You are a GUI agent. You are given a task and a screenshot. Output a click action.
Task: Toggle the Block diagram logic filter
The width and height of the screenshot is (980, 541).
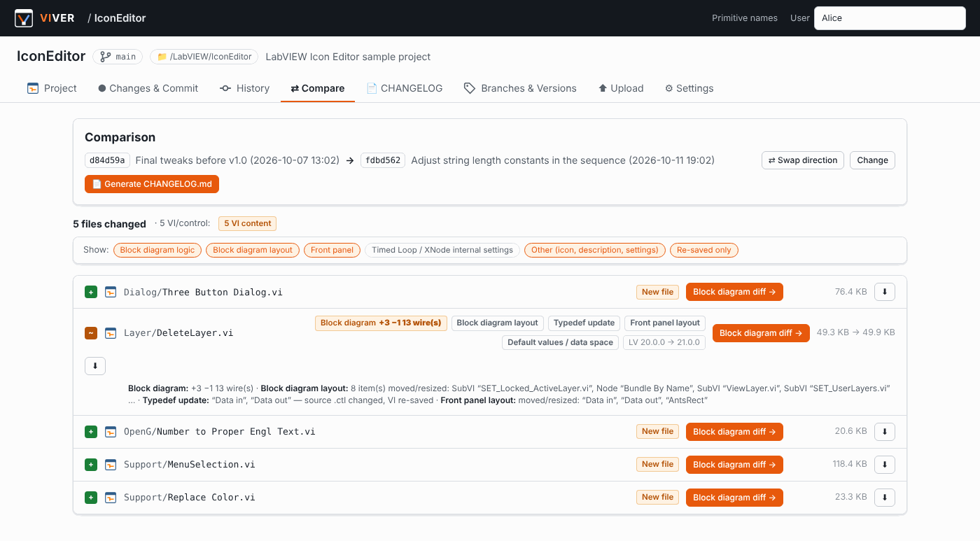tap(157, 250)
